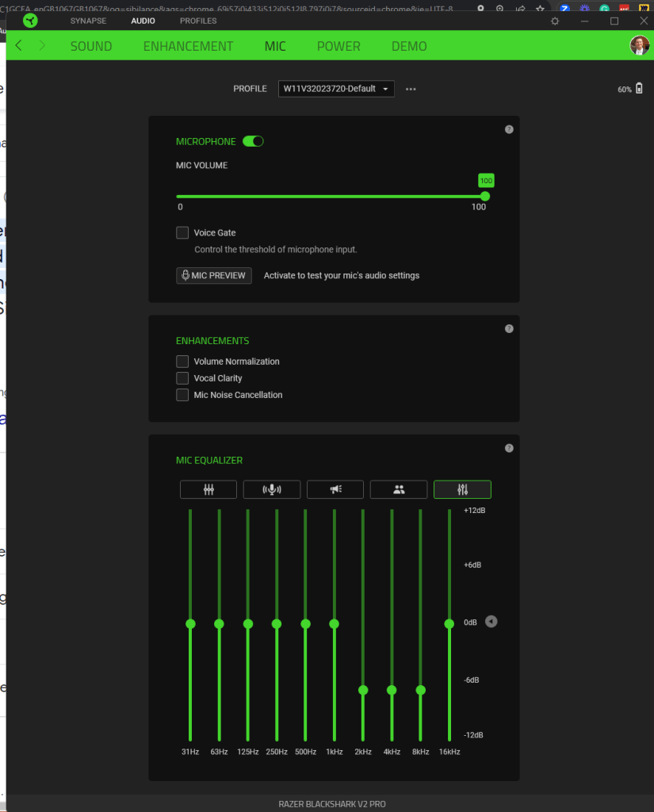This screenshot has width=654, height=812.
Task: Click the Chrome zoom magnifier icon
Action: 500,8
